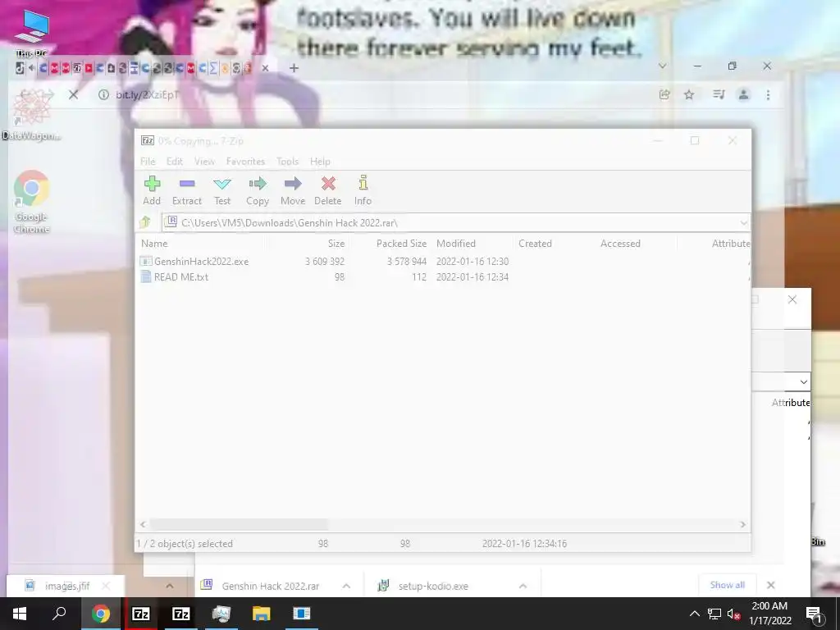Open Windows search on taskbar
This screenshot has height=630, width=840.
point(59,614)
